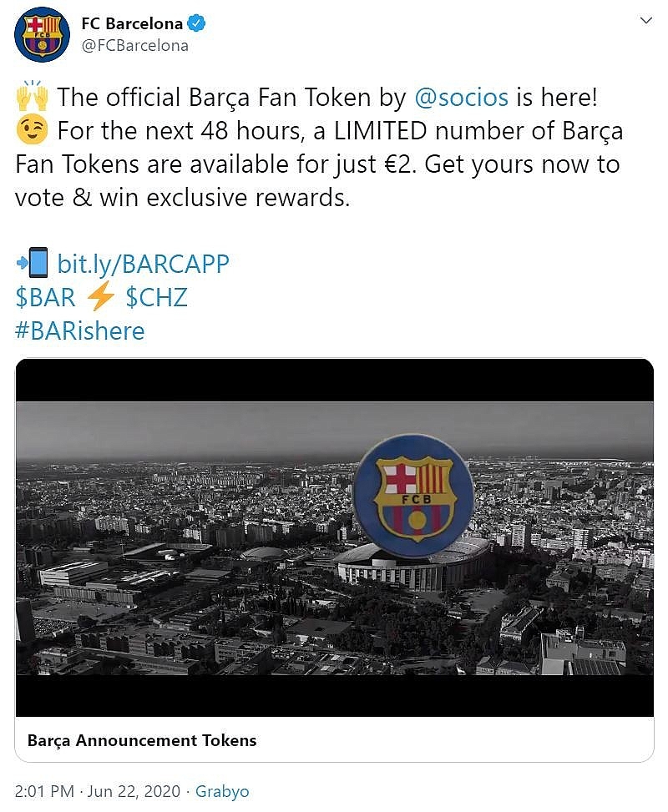Open the #BARishere hashtag
The image size is (668, 812).
(x=80, y=331)
